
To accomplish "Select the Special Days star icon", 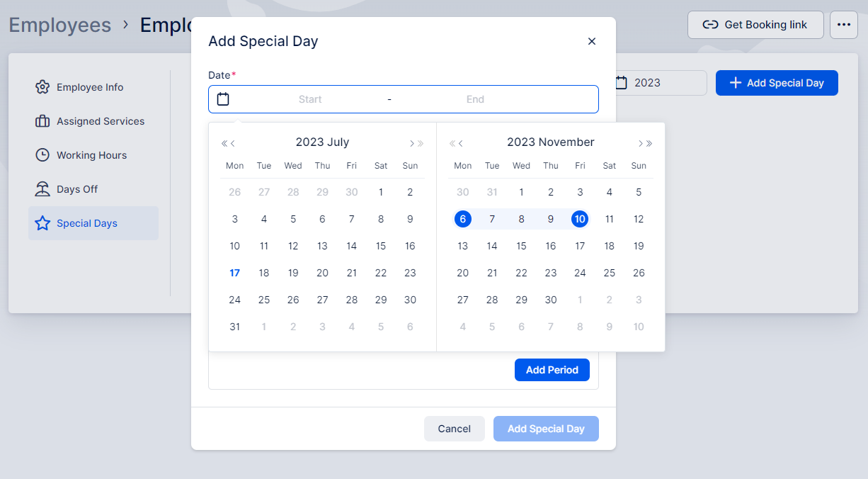I will [x=42, y=223].
